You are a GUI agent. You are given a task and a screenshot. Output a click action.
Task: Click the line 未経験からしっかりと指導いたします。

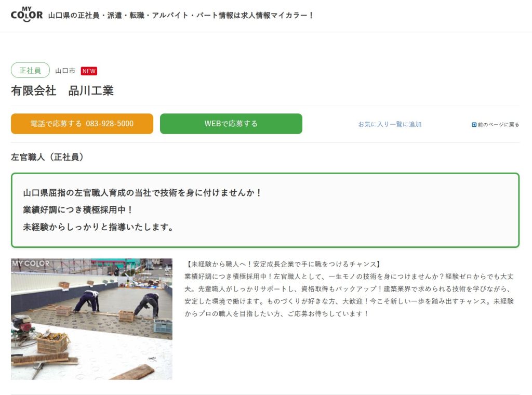click(98, 227)
